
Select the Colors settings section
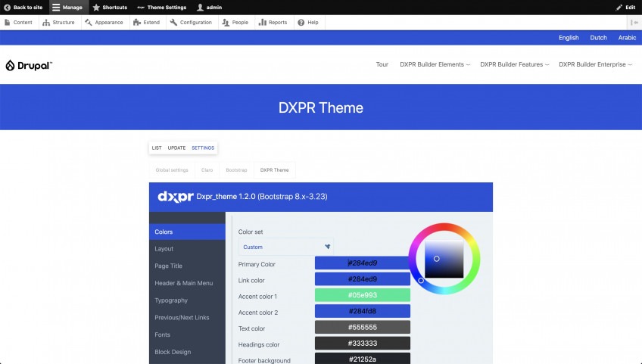point(187,232)
